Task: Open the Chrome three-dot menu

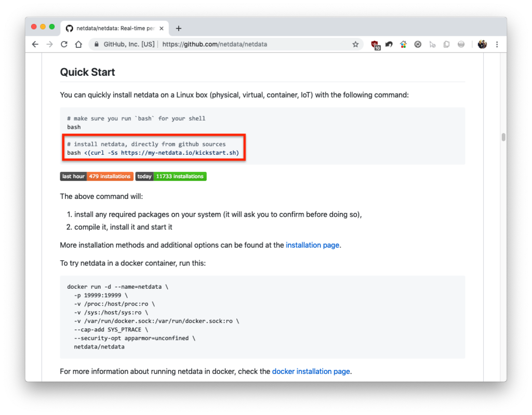Action: pyautogui.click(x=497, y=45)
